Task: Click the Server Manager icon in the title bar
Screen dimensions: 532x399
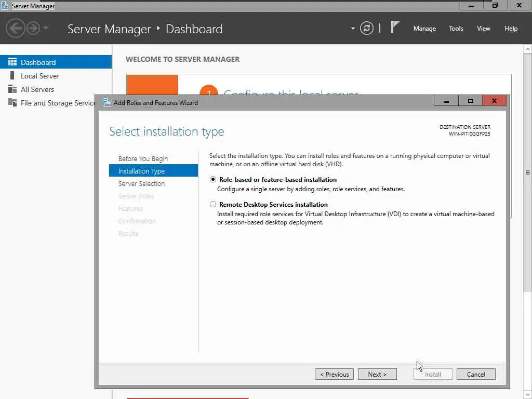Action: point(5,5)
